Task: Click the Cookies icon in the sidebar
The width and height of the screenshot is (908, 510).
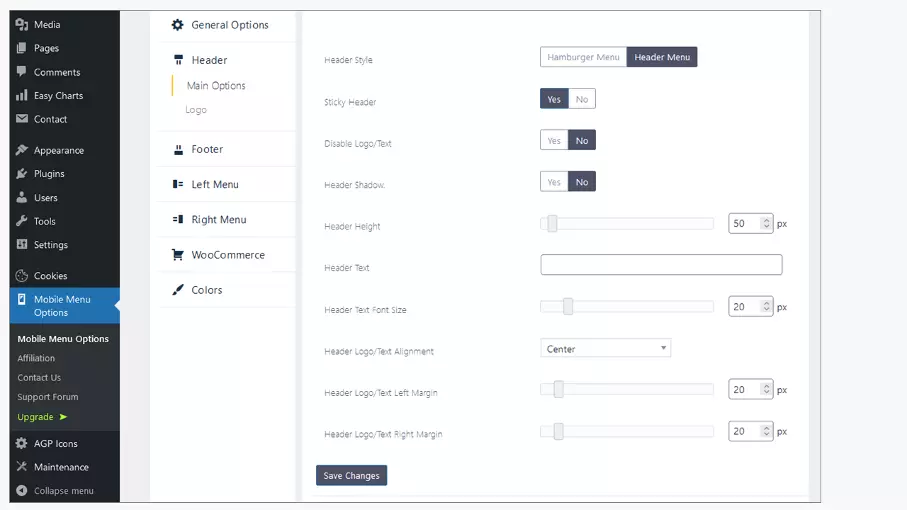Action: 22,276
